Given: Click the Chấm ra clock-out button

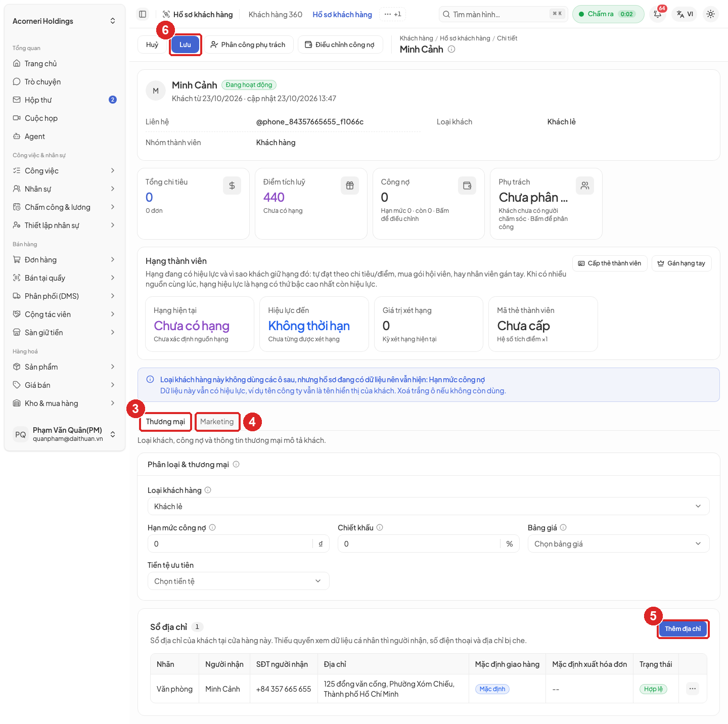Looking at the screenshot, I should coord(608,14).
